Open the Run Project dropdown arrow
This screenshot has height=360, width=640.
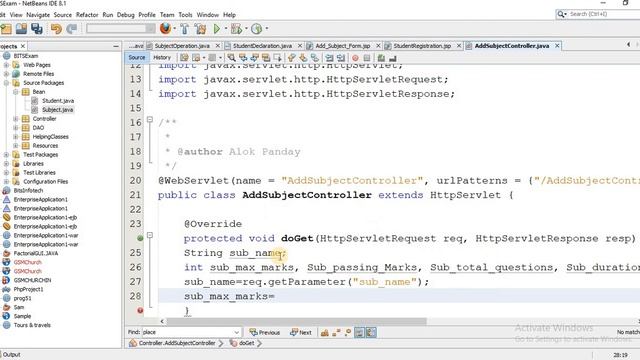coord(226,29)
